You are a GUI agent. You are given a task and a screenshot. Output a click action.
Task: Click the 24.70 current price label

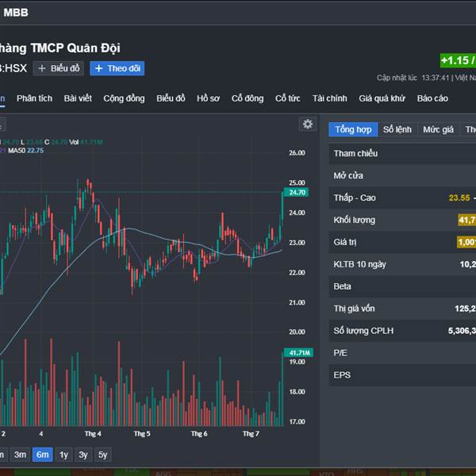click(297, 192)
